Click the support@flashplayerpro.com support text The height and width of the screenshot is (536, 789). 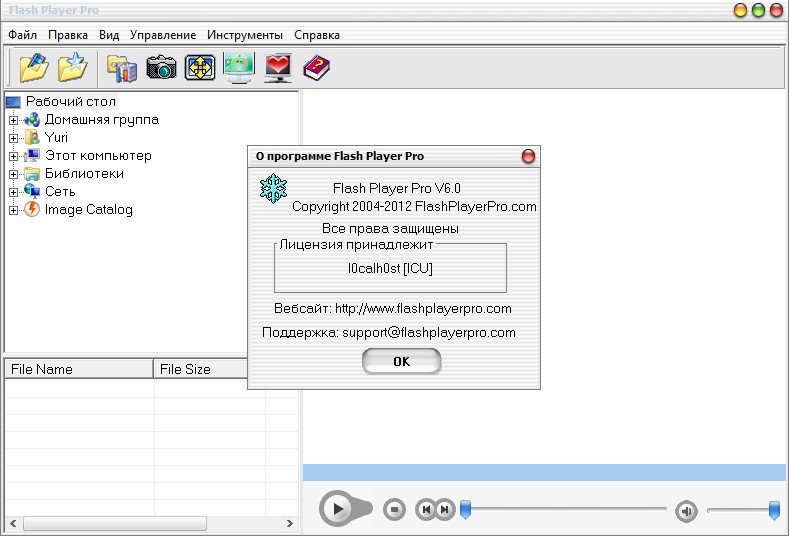click(x=429, y=333)
